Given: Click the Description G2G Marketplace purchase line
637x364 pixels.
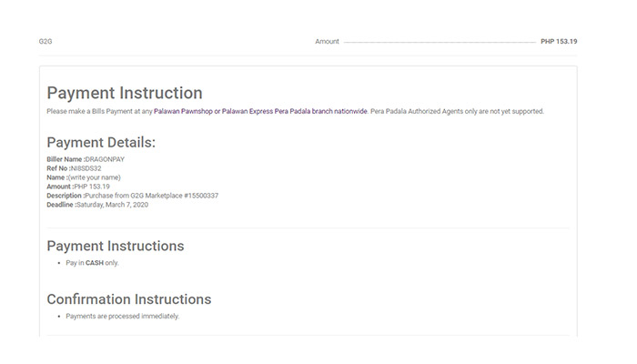Looking at the screenshot, I should point(132,196).
